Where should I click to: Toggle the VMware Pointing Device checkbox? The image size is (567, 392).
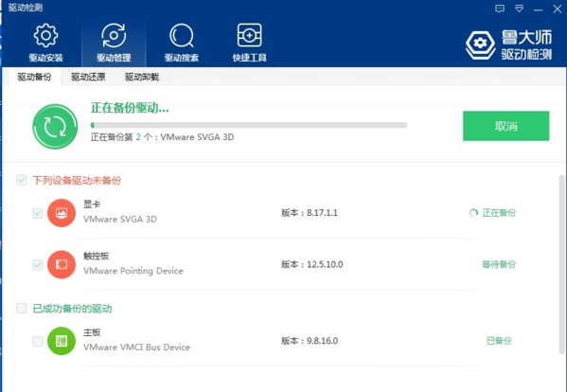point(38,265)
